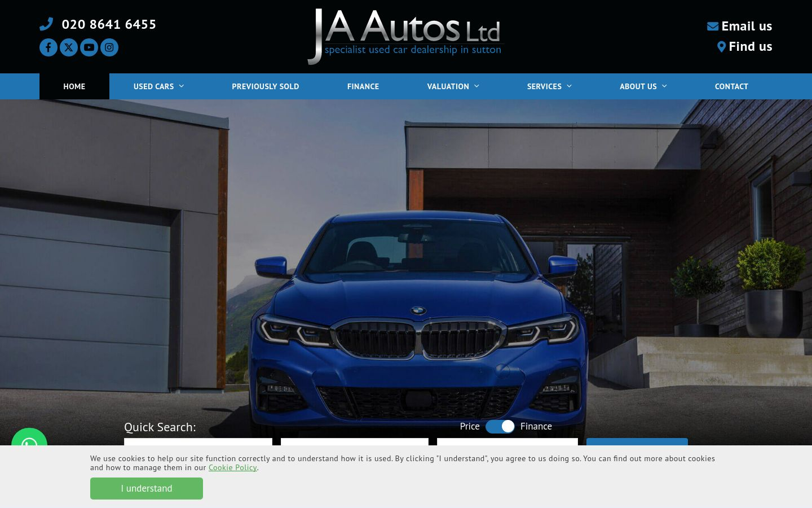Open the WhatsApp chat bubble
Screen dimensions: 812x508
coord(29,438)
